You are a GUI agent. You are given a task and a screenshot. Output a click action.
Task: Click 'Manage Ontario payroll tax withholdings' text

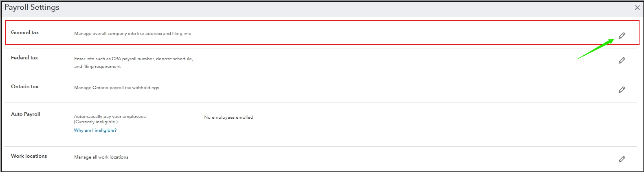point(116,88)
